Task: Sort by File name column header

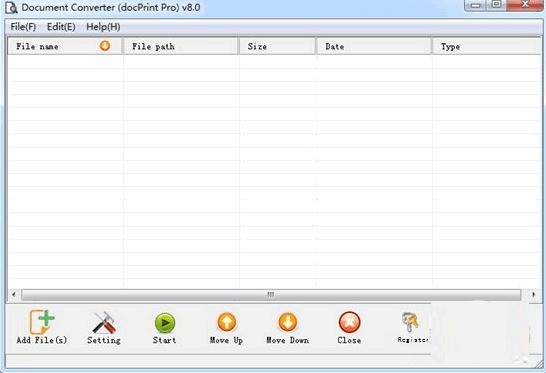Action: click(65, 46)
